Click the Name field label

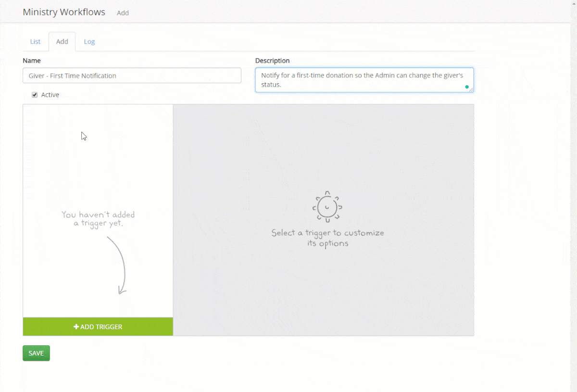click(x=32, y=61)
